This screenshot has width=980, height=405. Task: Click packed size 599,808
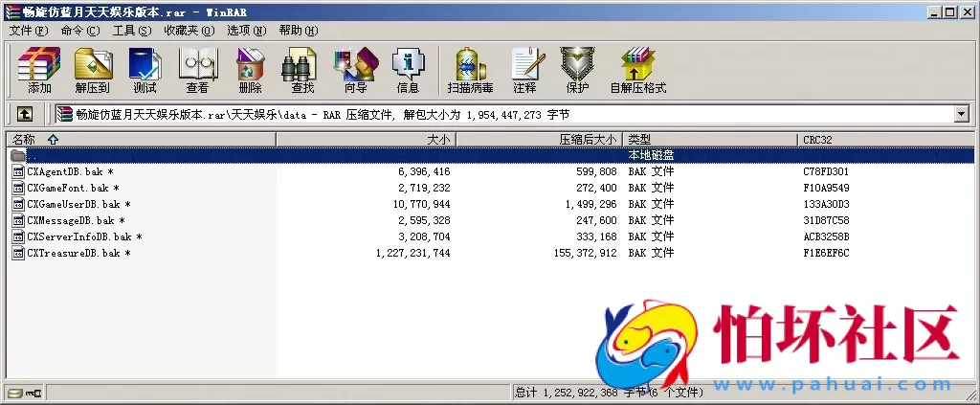596,171
